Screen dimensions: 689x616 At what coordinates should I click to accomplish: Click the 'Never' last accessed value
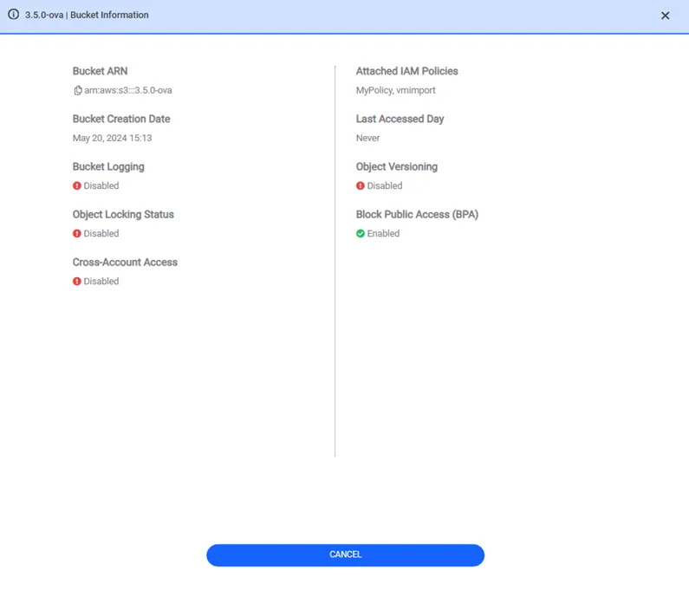point(367,138)
